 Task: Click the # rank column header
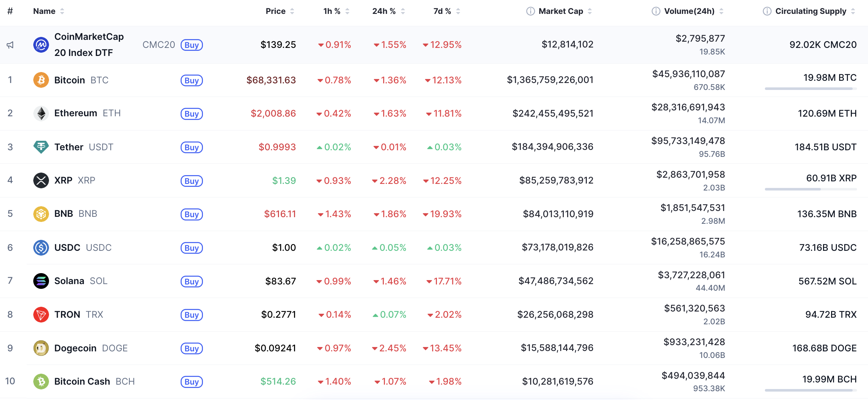coord(10,11)
